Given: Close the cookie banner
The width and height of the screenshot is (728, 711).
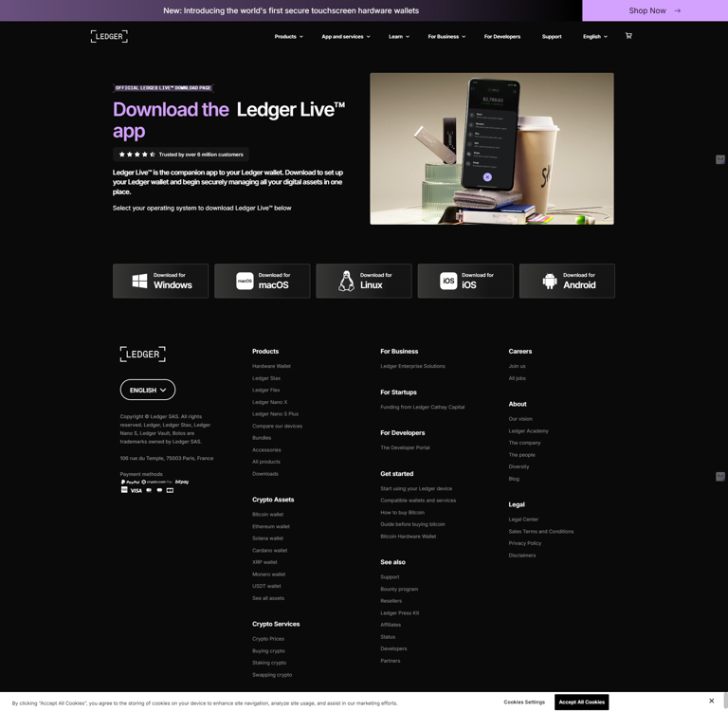Looking at the screenshot, I should [711, 701].
